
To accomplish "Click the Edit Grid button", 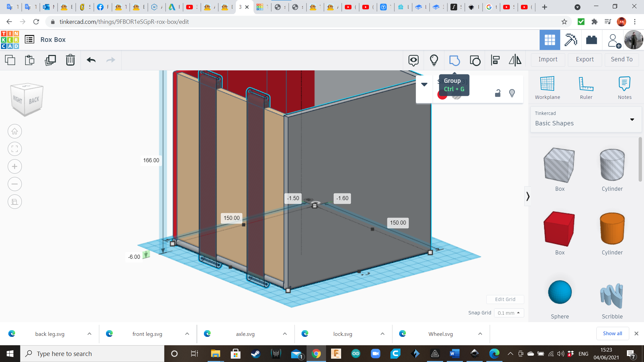I will pyautogui.click(x=505, y=299).
